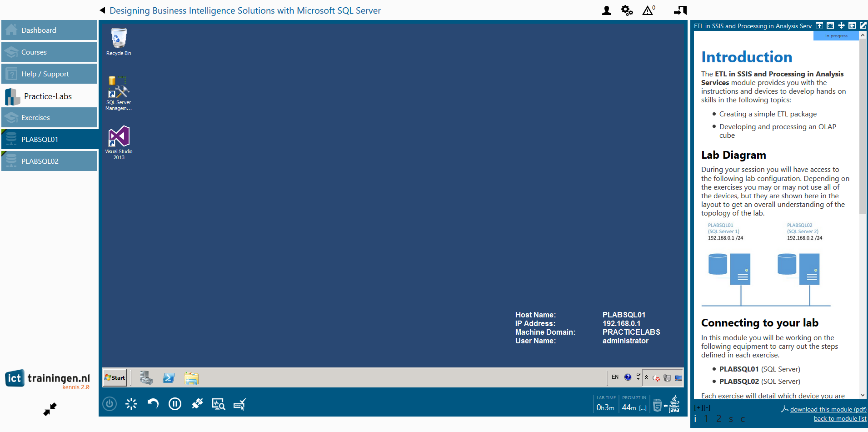The height and width of the screenshot is (432, 868).
Task: Toggle the sidebar collapse arrows icon
Action: coord(50,409)
